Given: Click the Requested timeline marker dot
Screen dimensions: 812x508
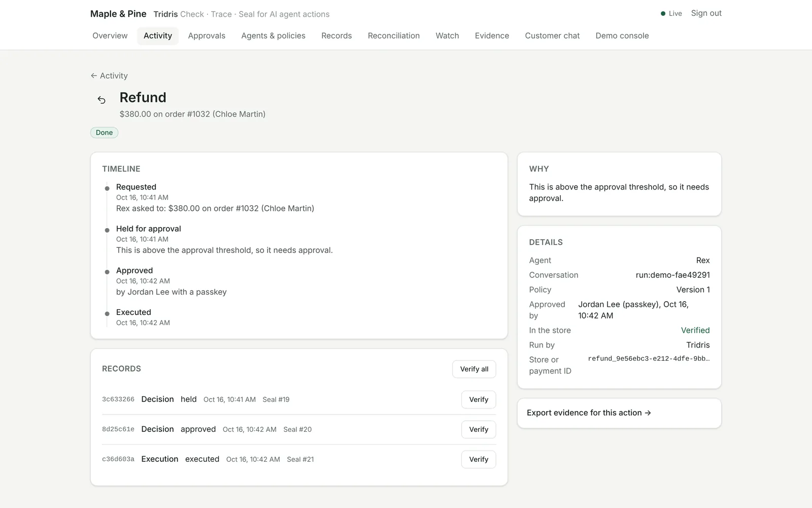Looking at the screenshot, I should click(x=107, y=188).
